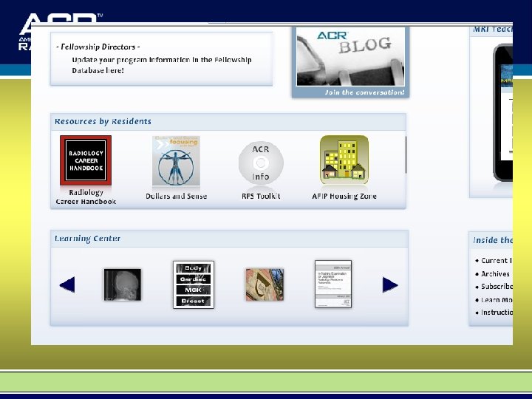Open the 'Instructio...' sidebar link
Screen dimensions: 532x399
tap(497, 312)
